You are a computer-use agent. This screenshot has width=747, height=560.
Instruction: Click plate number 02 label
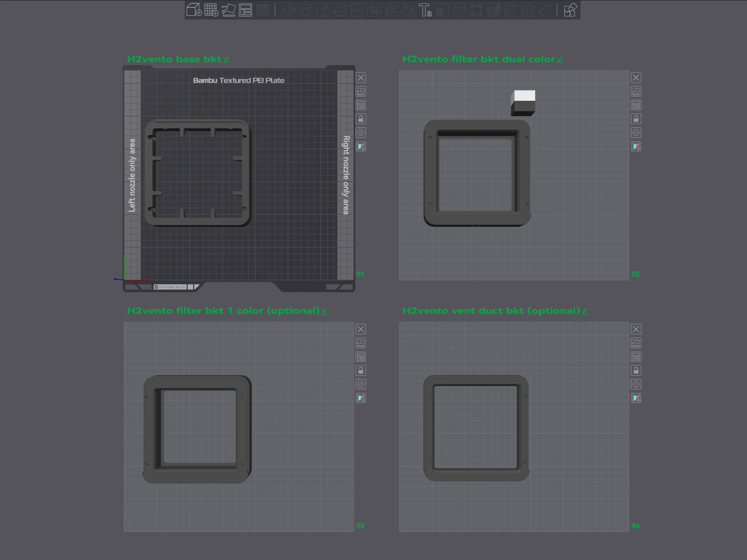click(x=635, y=274)
